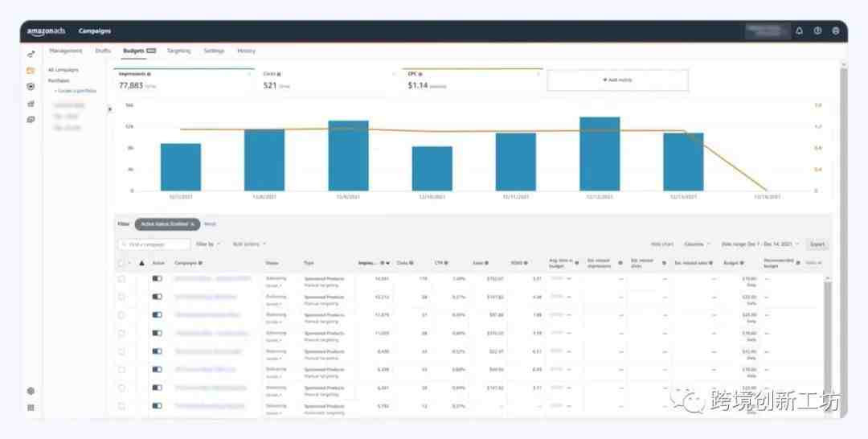Viewport: 868px width, 439px height.
Task: Click the globe icon in top bar
Action: point(836,31)
